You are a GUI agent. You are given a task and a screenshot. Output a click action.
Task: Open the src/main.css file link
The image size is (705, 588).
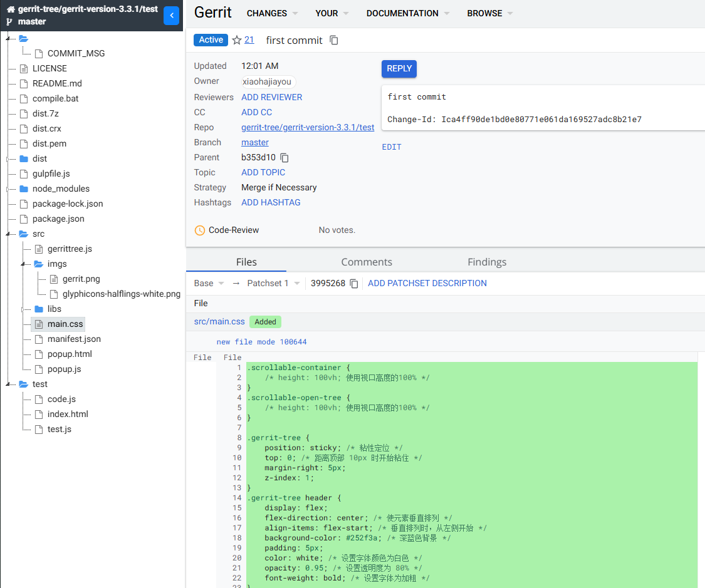pos(219,321)
